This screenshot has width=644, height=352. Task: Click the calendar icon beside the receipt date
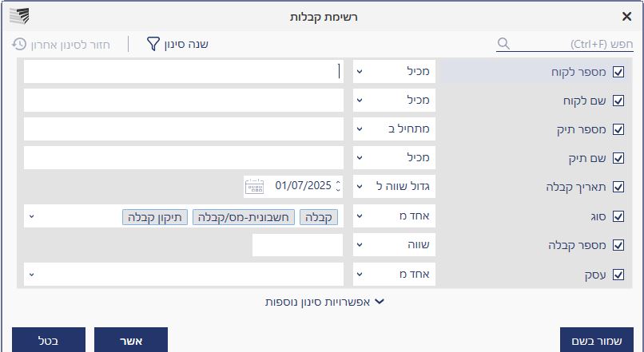(254, 187)
